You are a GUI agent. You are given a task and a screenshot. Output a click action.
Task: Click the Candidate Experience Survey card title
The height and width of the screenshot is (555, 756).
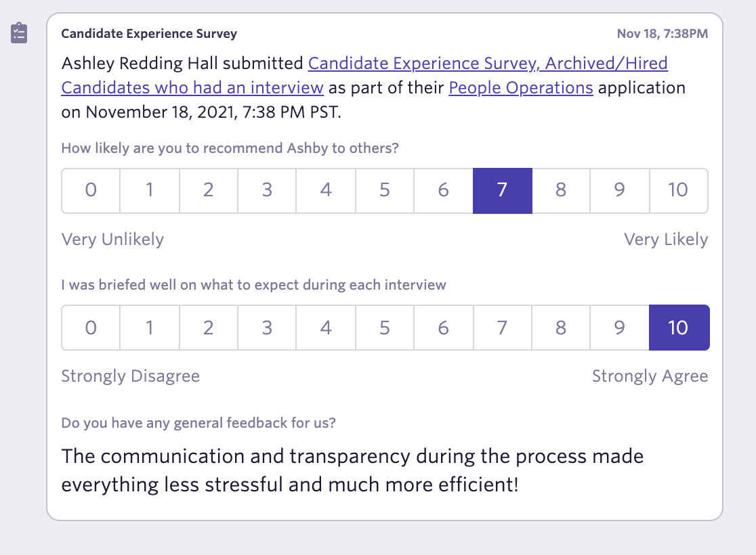pos(149,34)
